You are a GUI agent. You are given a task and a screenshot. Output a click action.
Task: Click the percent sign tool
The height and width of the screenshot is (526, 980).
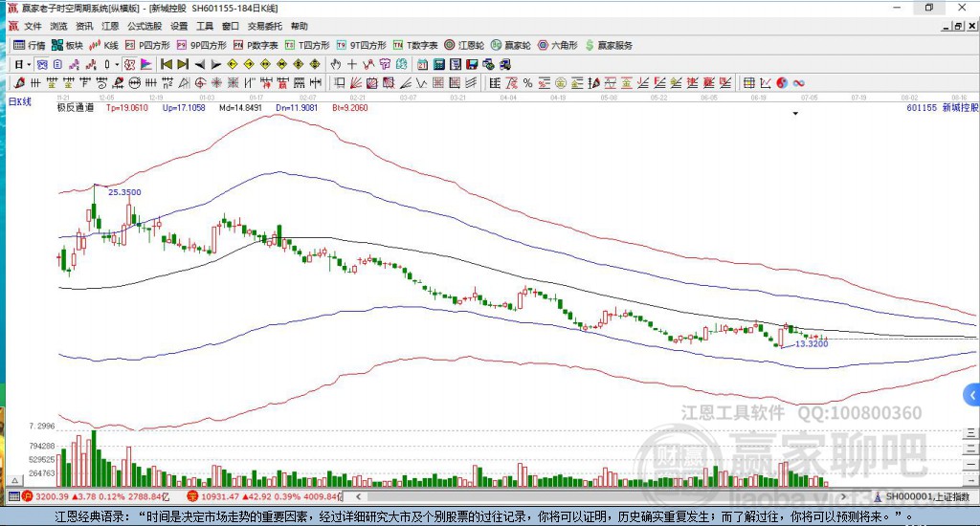(527, 82)
